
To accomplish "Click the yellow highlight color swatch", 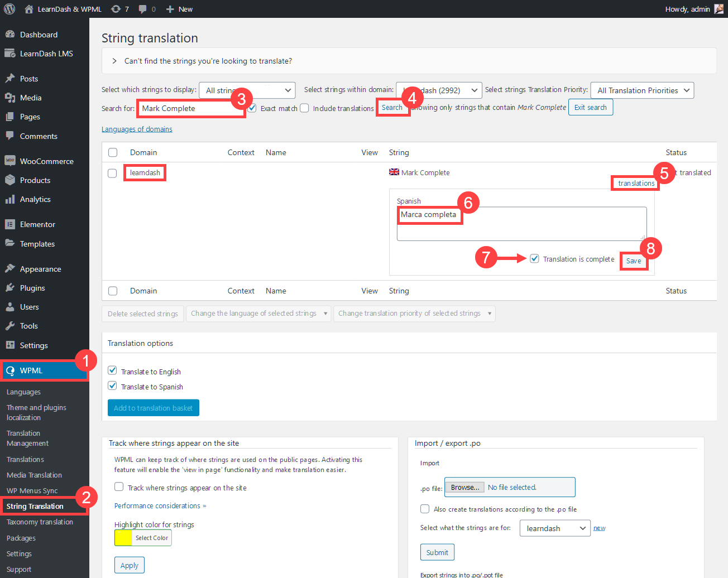I will [x=123, y=538].
